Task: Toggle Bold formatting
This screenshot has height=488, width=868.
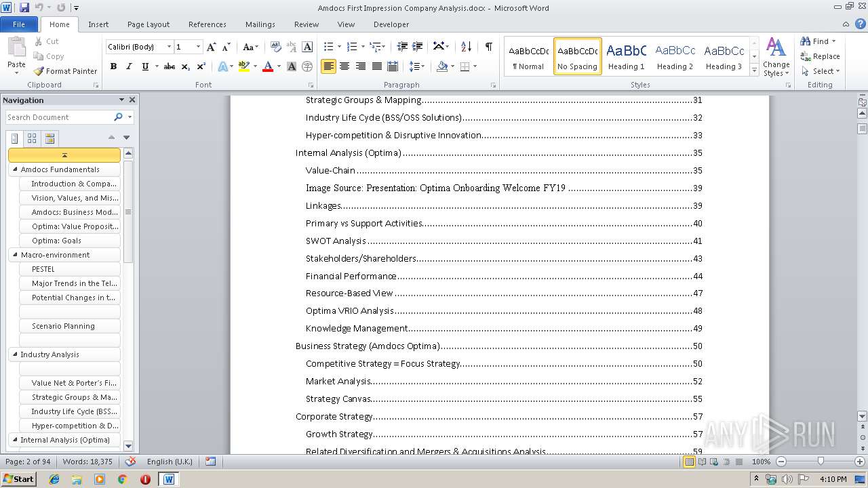Action: 113,66
